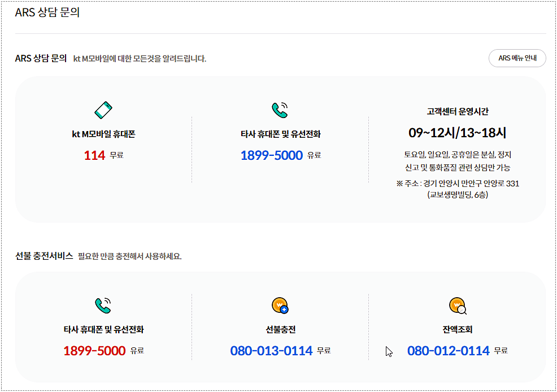Click the kt M모바일 휴대폰 phone icon
The height and width of the screenshot is (392, 557).
coord(103,110)
